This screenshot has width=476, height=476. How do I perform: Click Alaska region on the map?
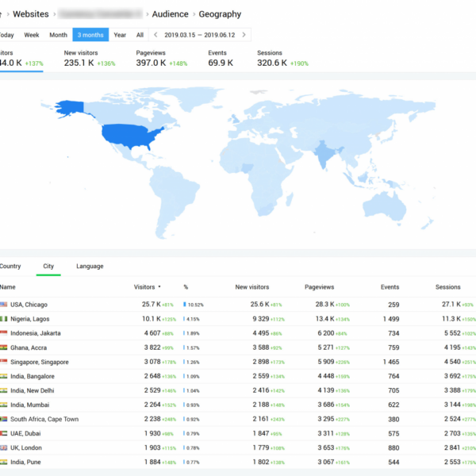point(71,109)
